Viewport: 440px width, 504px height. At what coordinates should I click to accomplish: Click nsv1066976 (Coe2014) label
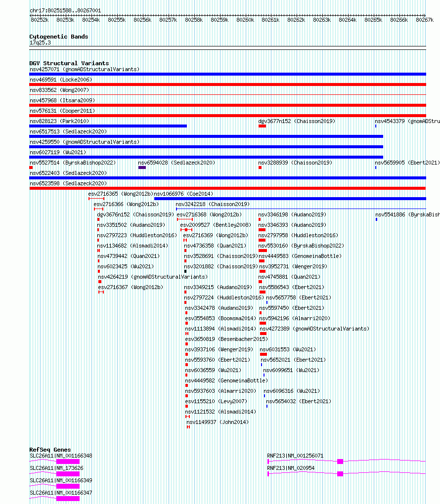pyautogui.click(x=183, y=194)
